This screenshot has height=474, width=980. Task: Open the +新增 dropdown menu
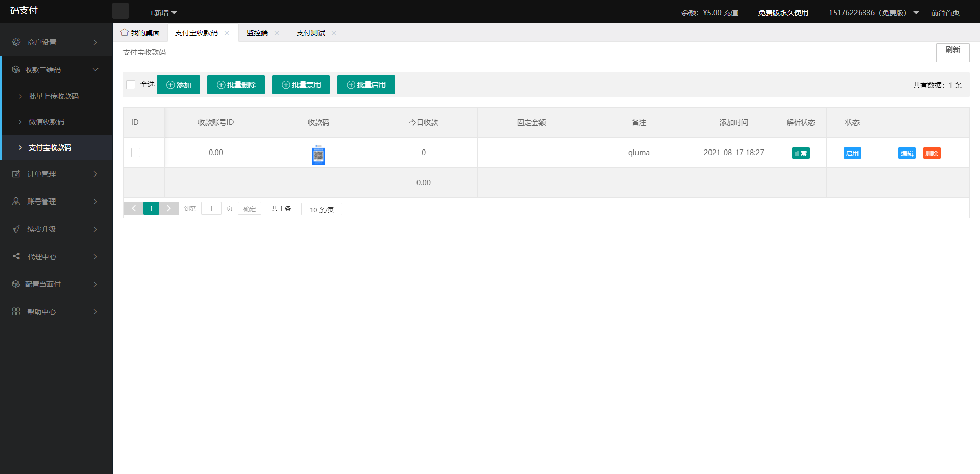[163, 13]
